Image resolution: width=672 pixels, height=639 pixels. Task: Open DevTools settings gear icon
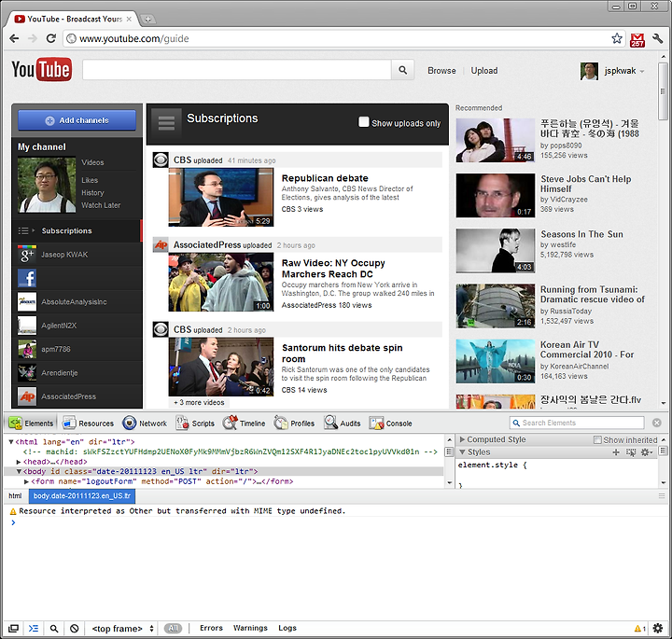coord(658,629)
